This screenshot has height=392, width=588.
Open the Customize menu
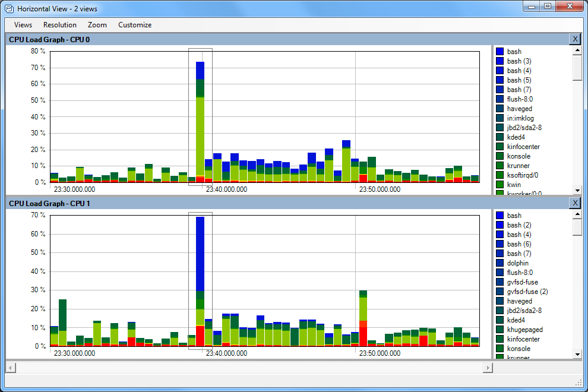click(x=135, y=25)
